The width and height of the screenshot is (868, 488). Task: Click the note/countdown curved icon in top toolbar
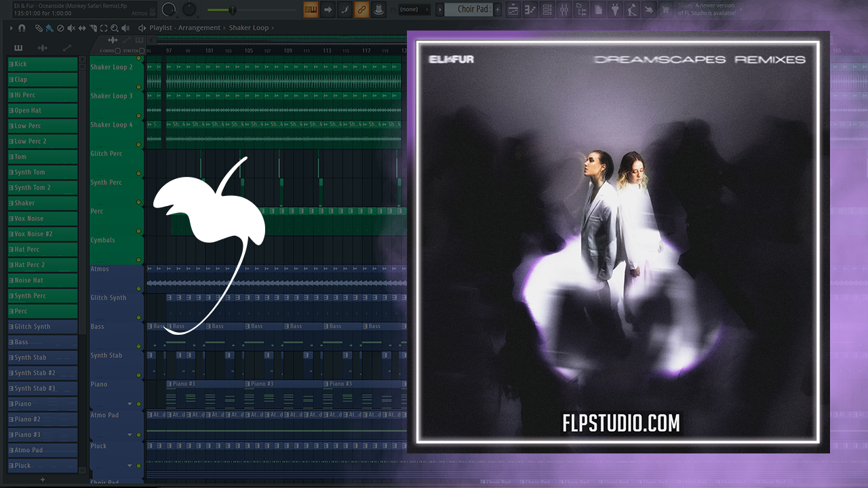[344, 9]
